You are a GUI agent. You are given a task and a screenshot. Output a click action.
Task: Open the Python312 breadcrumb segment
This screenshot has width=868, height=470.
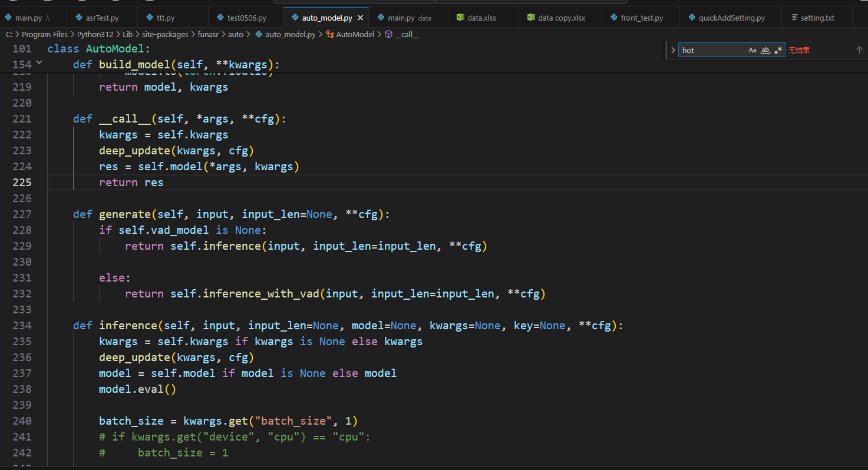click(95, 34)
